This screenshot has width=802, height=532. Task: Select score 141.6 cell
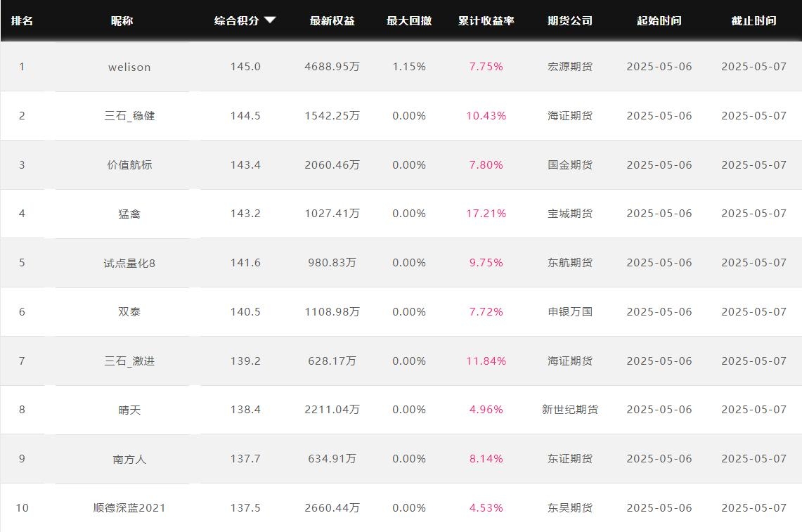tap(245, 262)
